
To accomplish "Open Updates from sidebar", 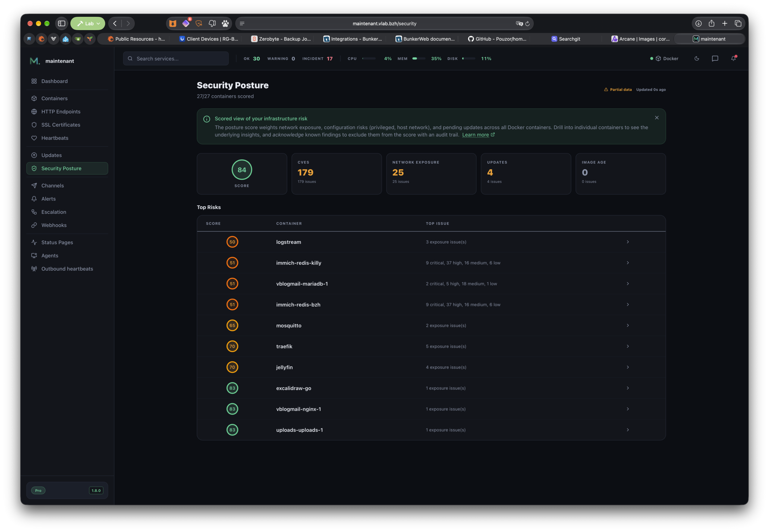I will 67,155.
